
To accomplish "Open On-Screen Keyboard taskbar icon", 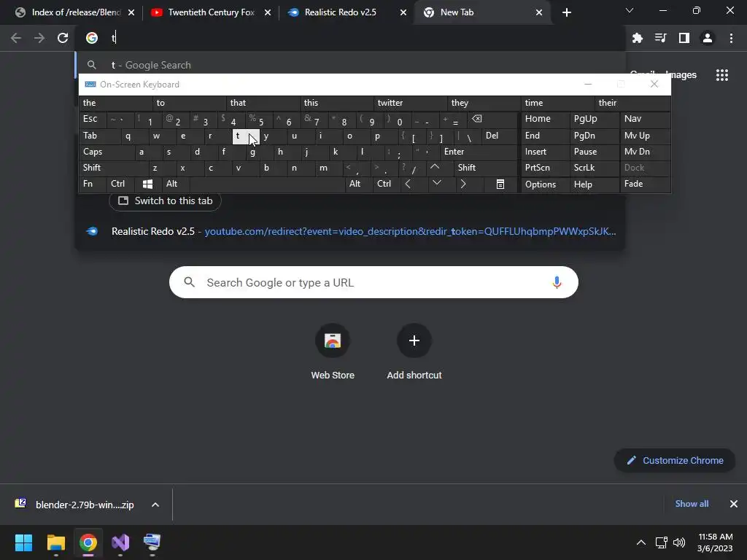I will point(152,542).
